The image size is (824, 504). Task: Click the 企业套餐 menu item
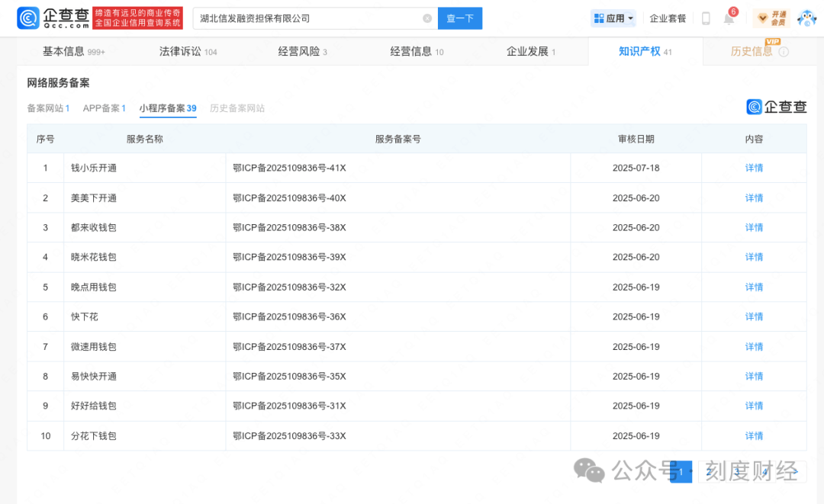tap(668, 18)
